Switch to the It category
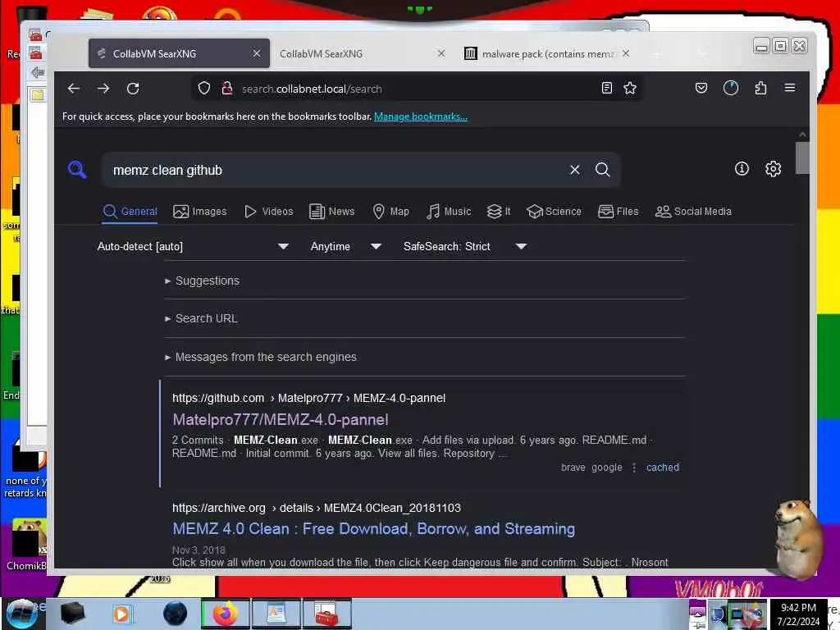Screen dimensions: 840x630 click(x=499, y=212)
